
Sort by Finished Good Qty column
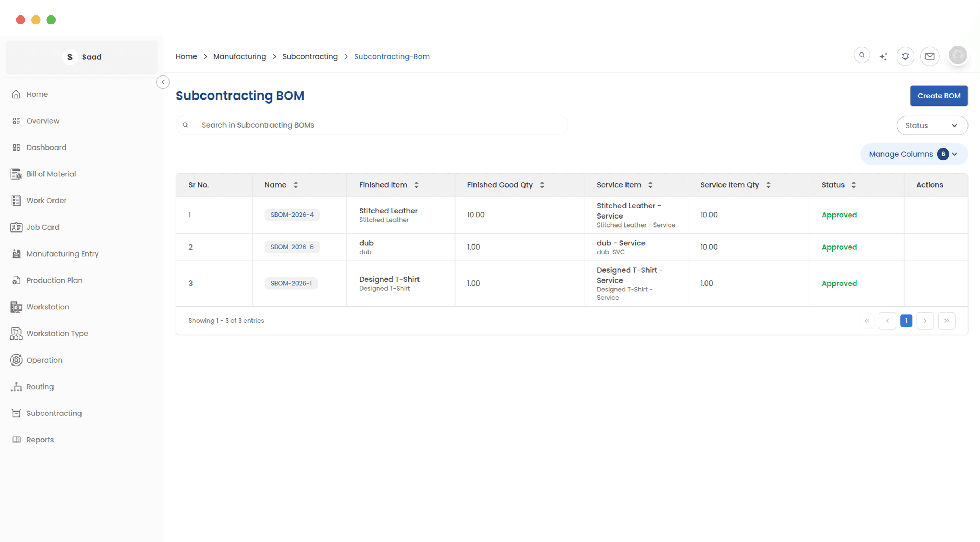542,185
